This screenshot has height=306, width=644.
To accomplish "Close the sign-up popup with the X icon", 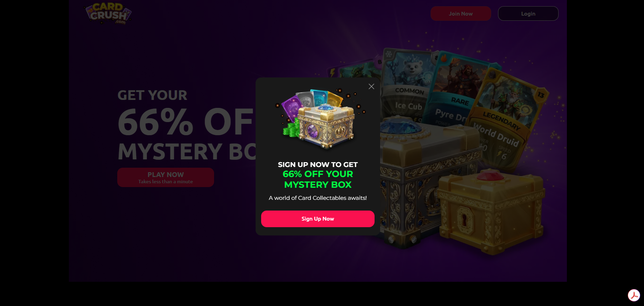I will 371,86.
